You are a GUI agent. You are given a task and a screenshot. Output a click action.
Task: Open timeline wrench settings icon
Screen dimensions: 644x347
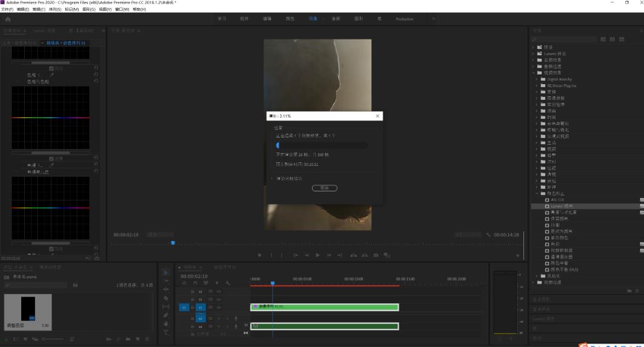(x=228, y=283)
